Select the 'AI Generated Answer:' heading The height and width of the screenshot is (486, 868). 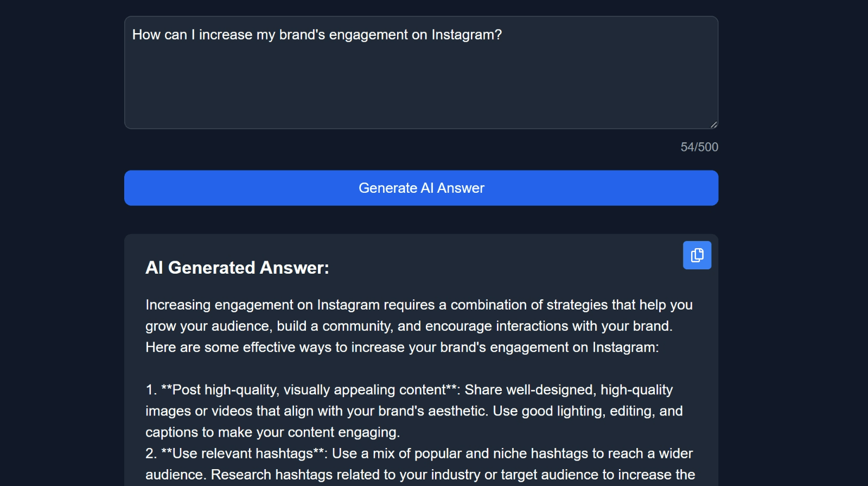[x=237, y=268]
